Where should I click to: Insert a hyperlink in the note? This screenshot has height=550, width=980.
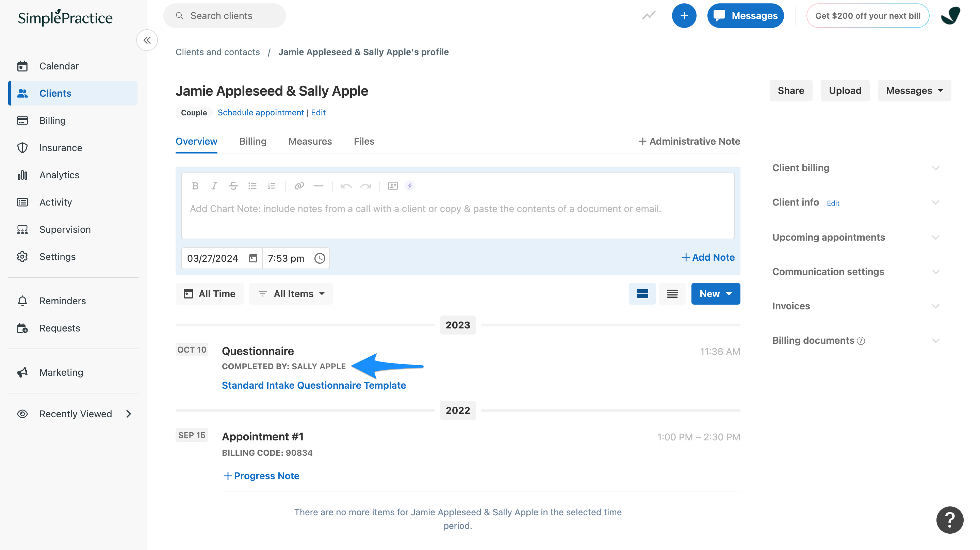[299, 186]
